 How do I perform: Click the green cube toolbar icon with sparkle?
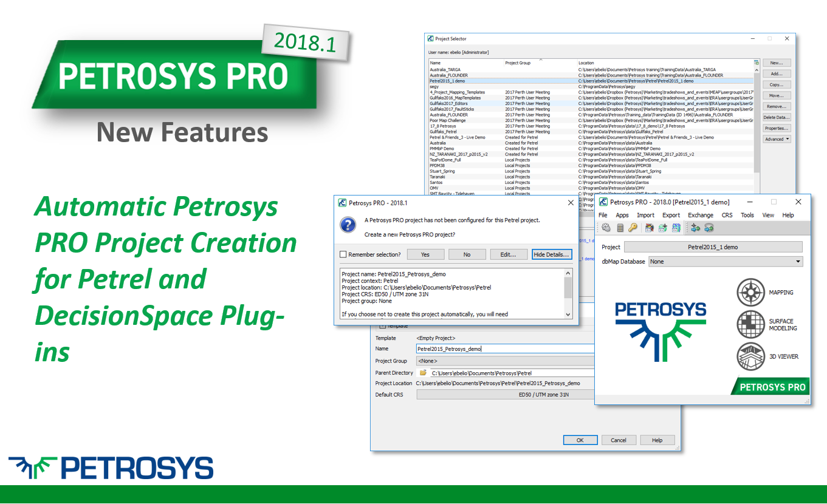pos(663,228)
